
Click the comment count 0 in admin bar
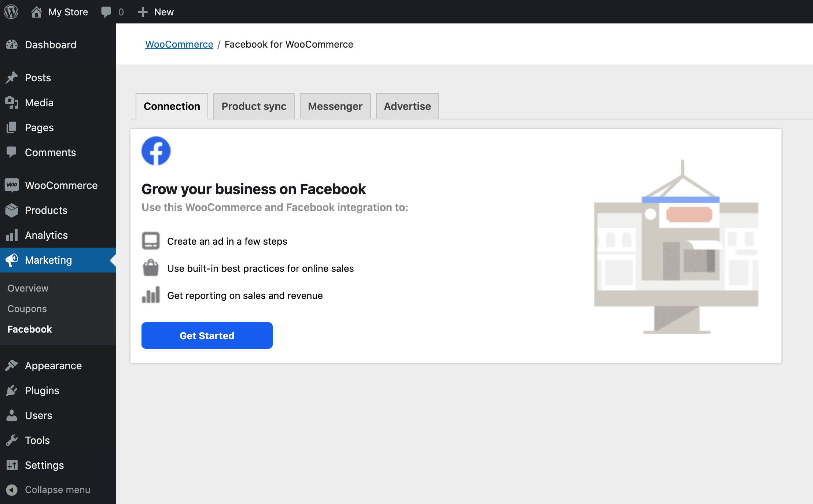[x=121, y=12]
